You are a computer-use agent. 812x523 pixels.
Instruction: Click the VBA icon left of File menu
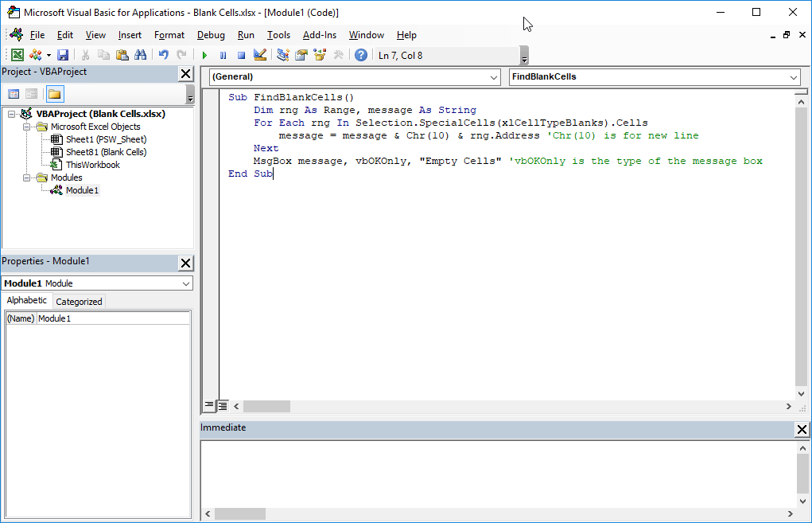point(17,35)
